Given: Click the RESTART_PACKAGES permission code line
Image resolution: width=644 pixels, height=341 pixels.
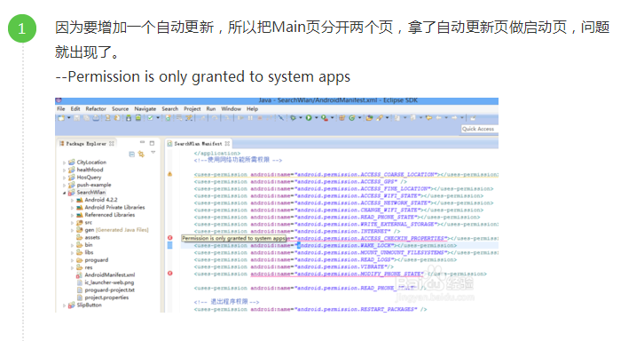Looking at the screenshot, I should [310, 309].
